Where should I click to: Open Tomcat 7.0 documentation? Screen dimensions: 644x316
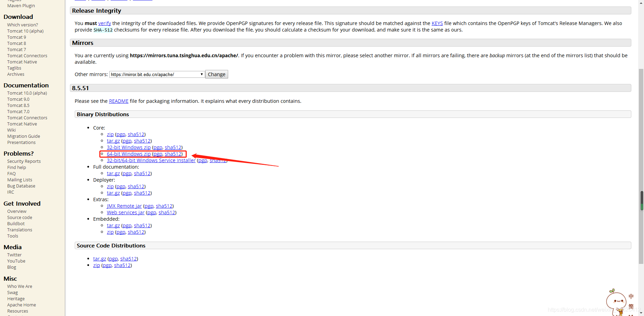pyautogui.click(x=18, y=111)
